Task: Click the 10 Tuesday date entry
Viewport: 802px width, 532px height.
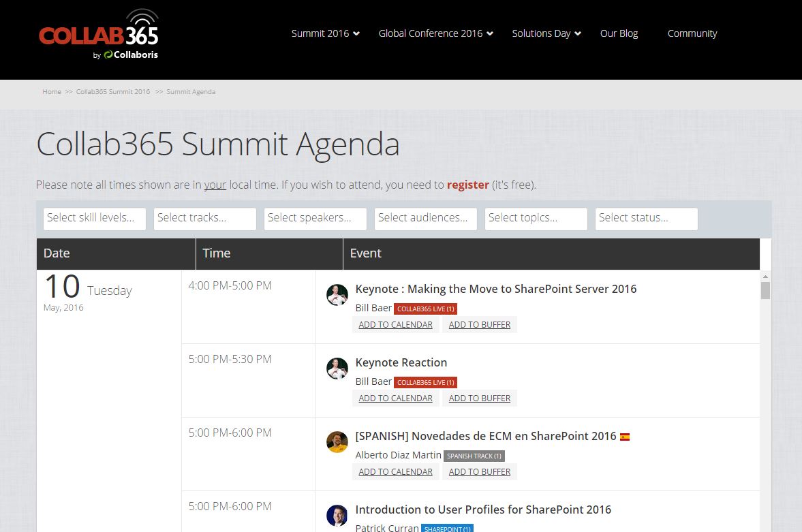Action: (88, 292)
